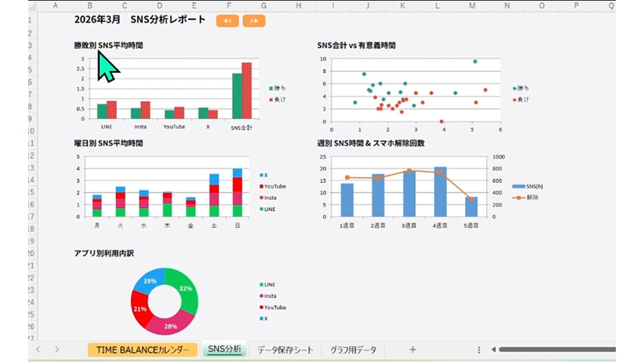Click the three-dot sheet tab options handle

point(479,350)
